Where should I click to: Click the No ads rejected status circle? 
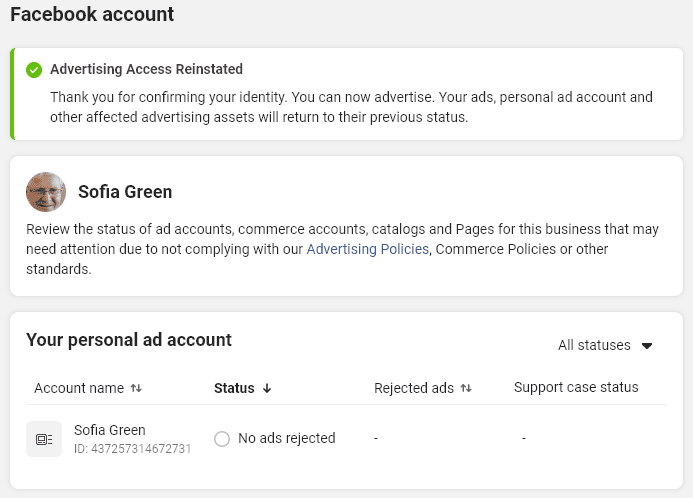click(x=222, y=439)
